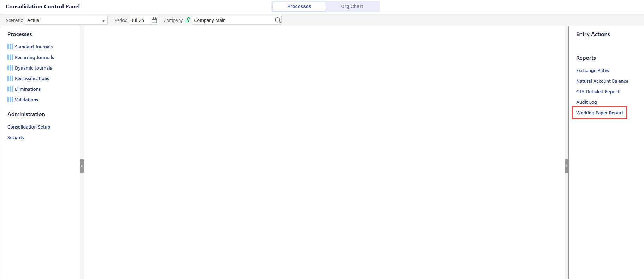Open the Scenario dropdown arrow
The width and height of the screenshot is (644, 279).
[x=103, y=20]
